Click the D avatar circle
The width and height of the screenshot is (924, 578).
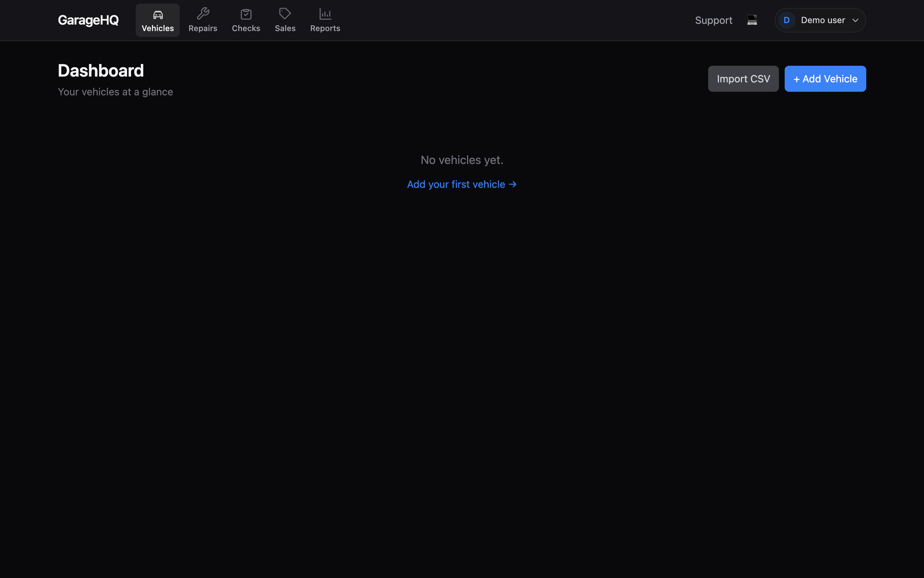pyautogui.click(x=786, y=20)
